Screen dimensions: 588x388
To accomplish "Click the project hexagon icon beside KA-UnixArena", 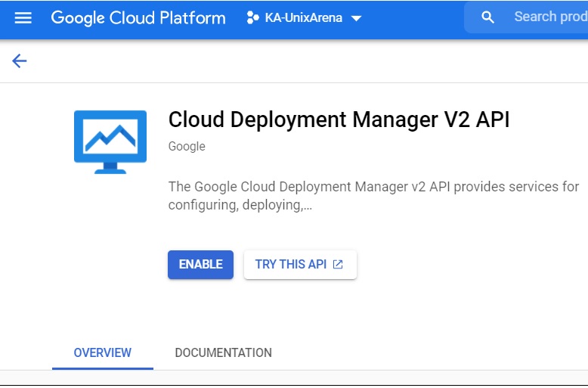I will (252, 17).
